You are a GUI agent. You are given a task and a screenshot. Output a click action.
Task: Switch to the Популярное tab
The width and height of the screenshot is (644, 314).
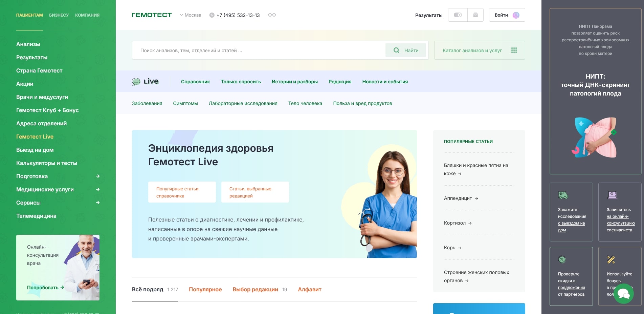point(205,289)
